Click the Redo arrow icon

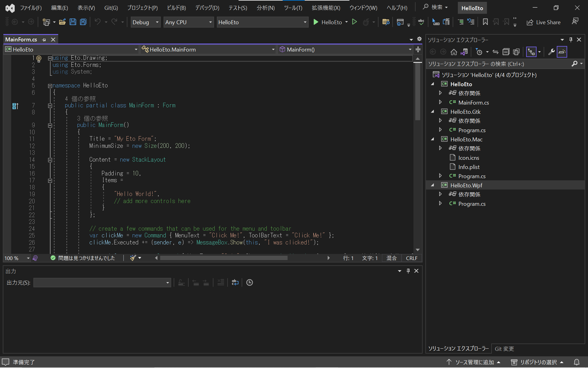(114, 22)
